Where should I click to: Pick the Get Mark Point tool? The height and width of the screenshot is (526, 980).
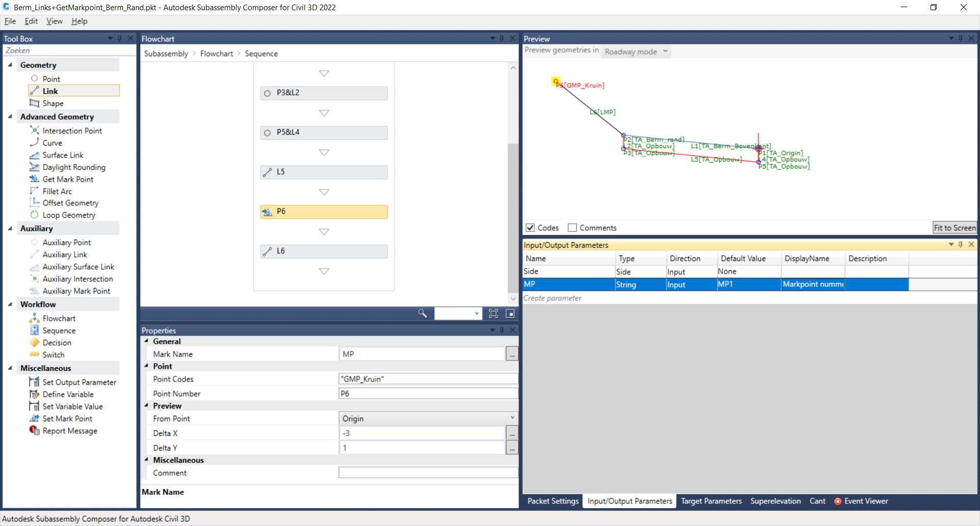coord(68,179)
